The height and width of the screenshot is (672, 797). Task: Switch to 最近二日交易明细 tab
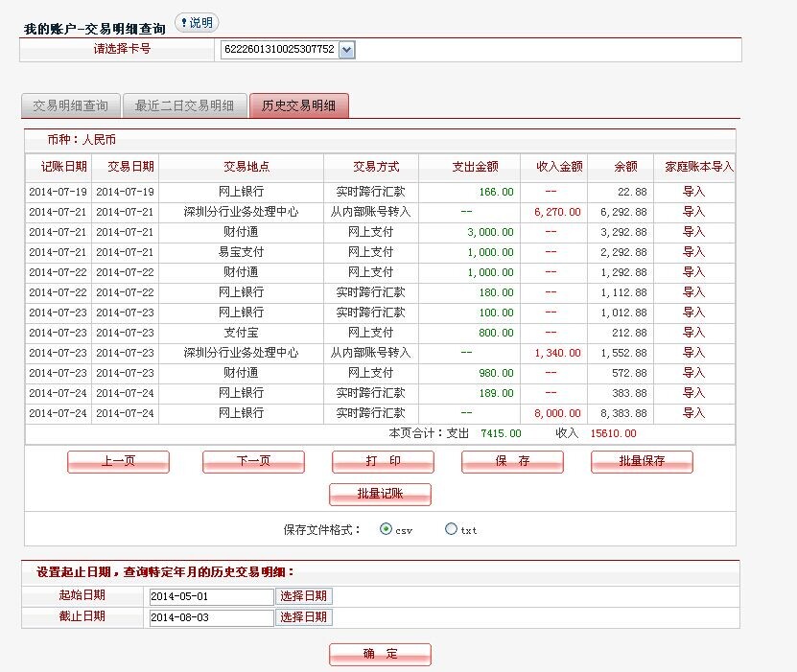[x=184, y=105]
